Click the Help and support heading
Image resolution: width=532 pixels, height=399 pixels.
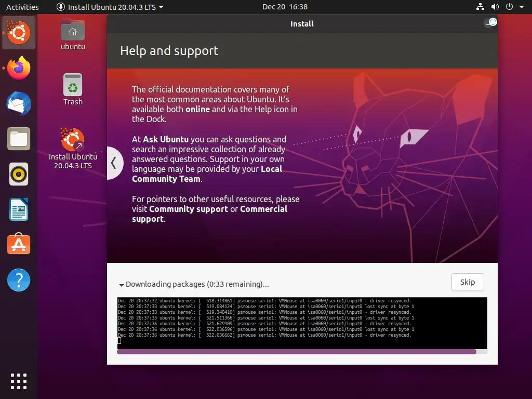[x=169, y=51]
